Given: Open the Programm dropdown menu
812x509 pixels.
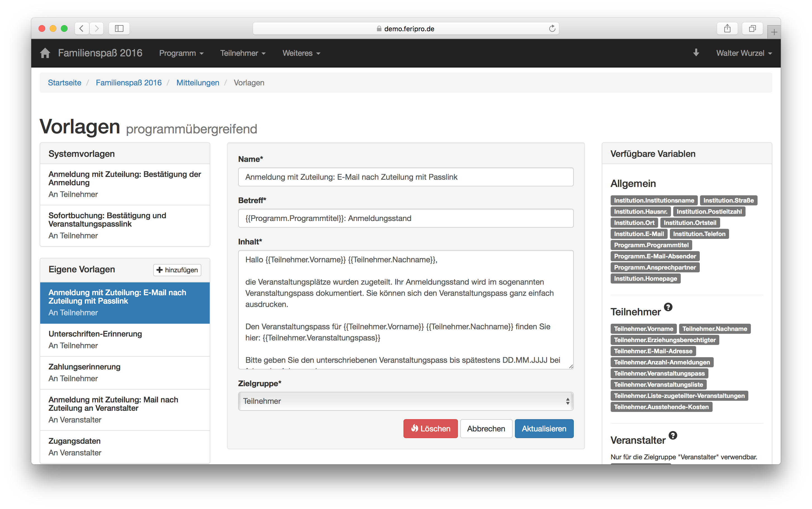Looking at the screenshot, I should [x=181, y=53].
